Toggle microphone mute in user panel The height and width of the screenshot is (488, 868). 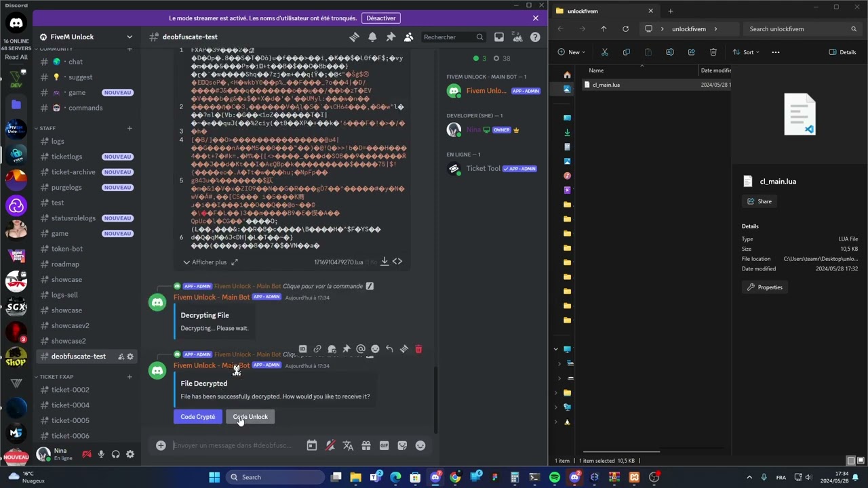pyautogui.click(x=101, y=454)
